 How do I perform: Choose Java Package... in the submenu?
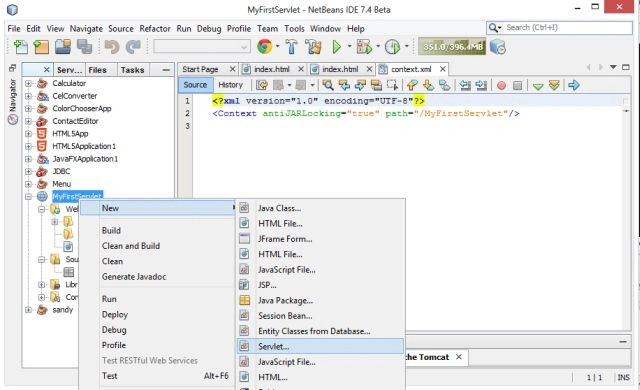(x=320, y=301)
